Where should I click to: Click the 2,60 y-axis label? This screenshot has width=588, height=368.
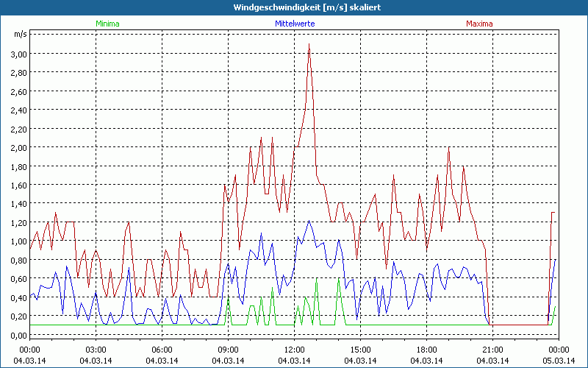click(x=18, y=91)
